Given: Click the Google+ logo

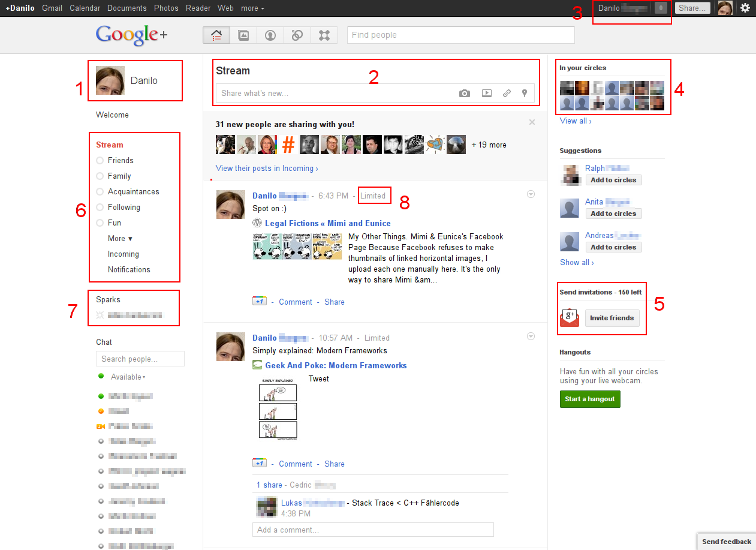Looking at the screenshot, I should click(x=131, y=35).
